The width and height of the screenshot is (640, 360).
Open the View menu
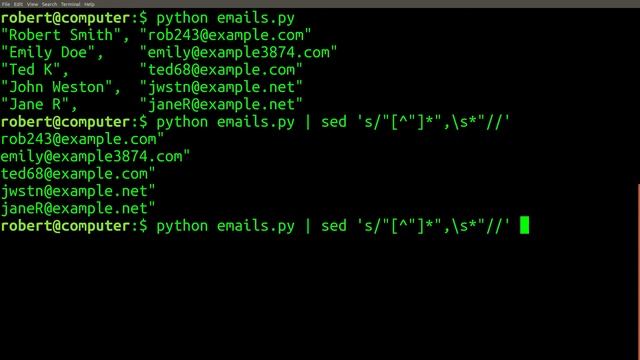pyautogui.click(x=32, y=4)
